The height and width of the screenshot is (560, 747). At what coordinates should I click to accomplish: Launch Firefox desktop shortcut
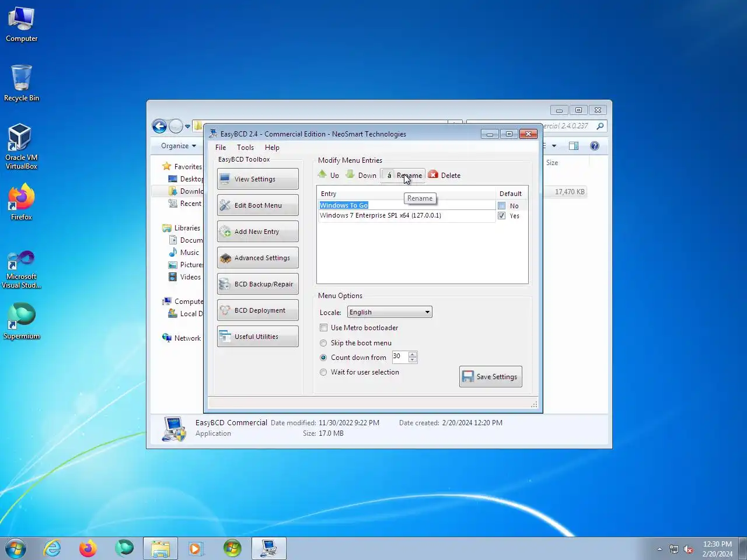[x=22, y=202]
